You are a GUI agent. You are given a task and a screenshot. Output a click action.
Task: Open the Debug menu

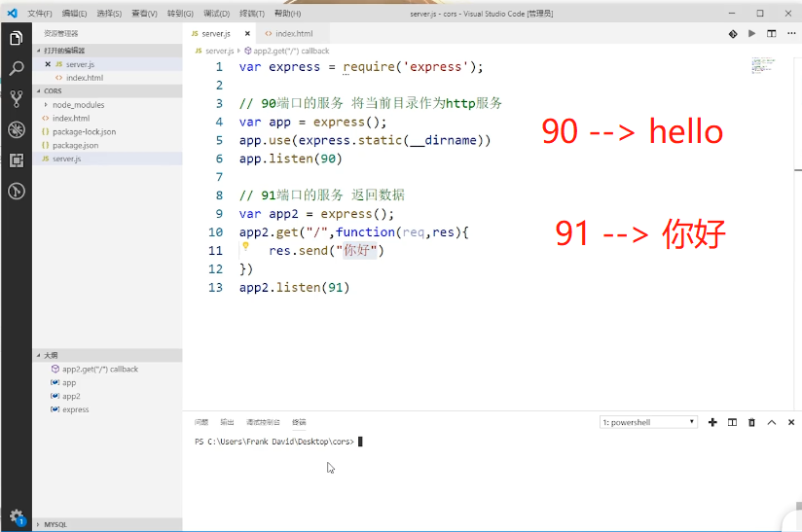(216, 14)
